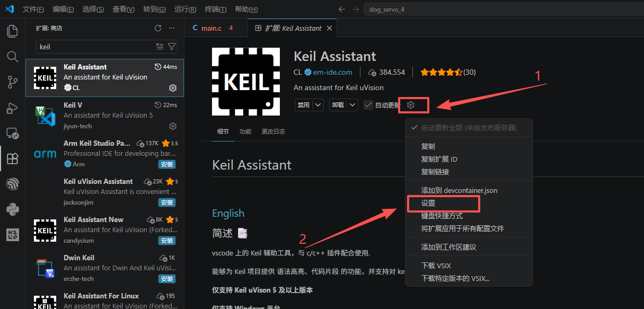This screenshot has width=644, height=309.
Task: Click the English heading link
Action: 228,213
